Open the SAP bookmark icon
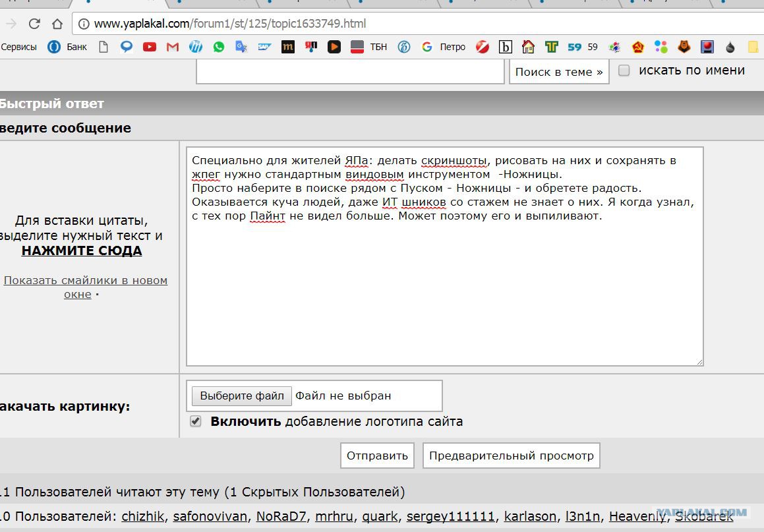 264,47
